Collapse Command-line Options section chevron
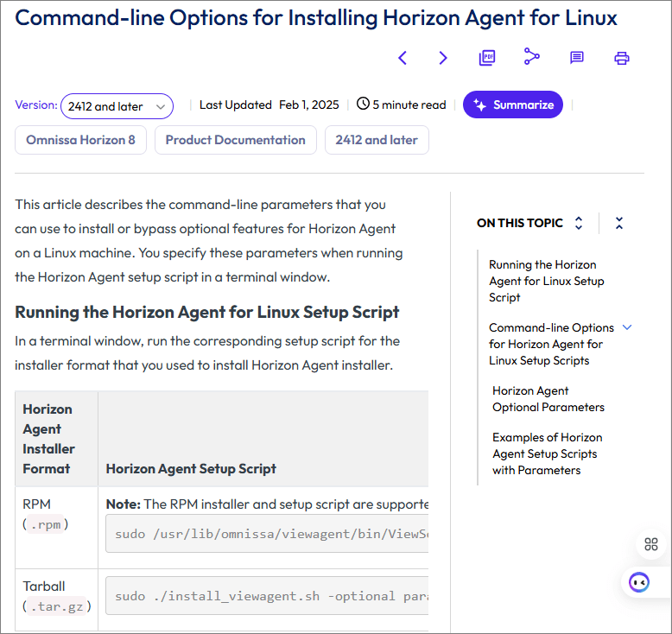The height and width of the screenshot is (634, 672). (627, 328)
